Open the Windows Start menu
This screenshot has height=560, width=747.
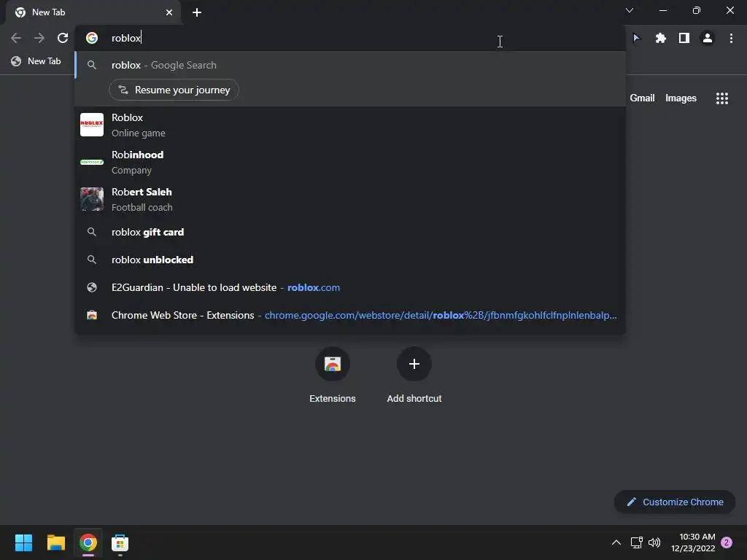click(x=23, y=542)
